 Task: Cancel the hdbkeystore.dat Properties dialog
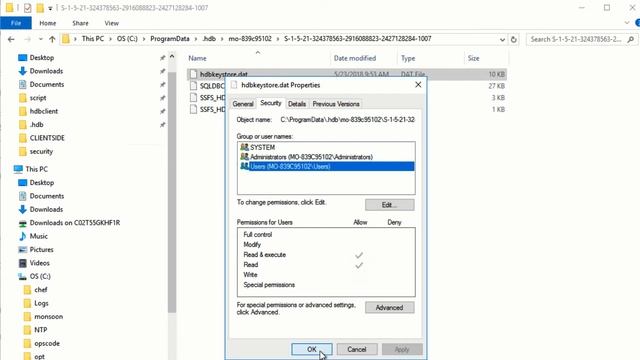point(356,349)
